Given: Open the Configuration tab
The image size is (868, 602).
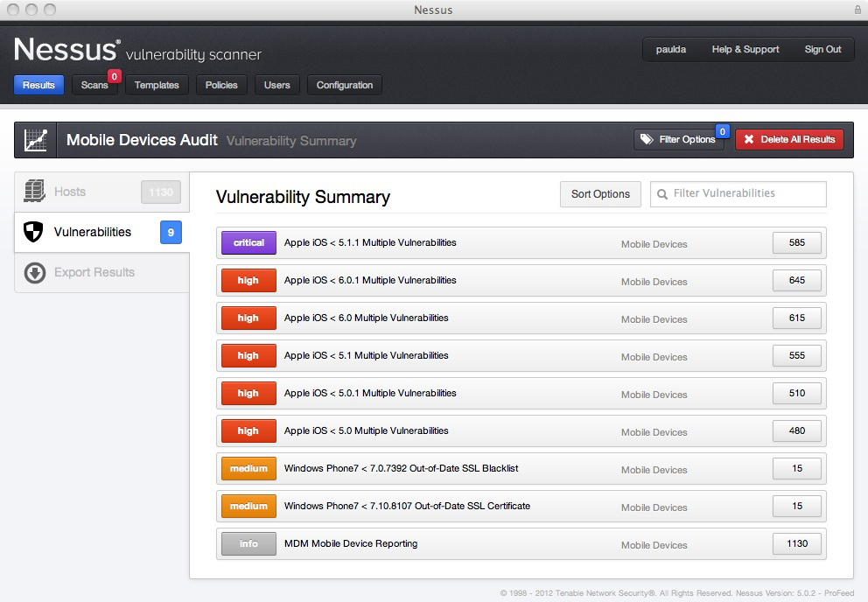Looking at the screenshot, I should 345,85.
